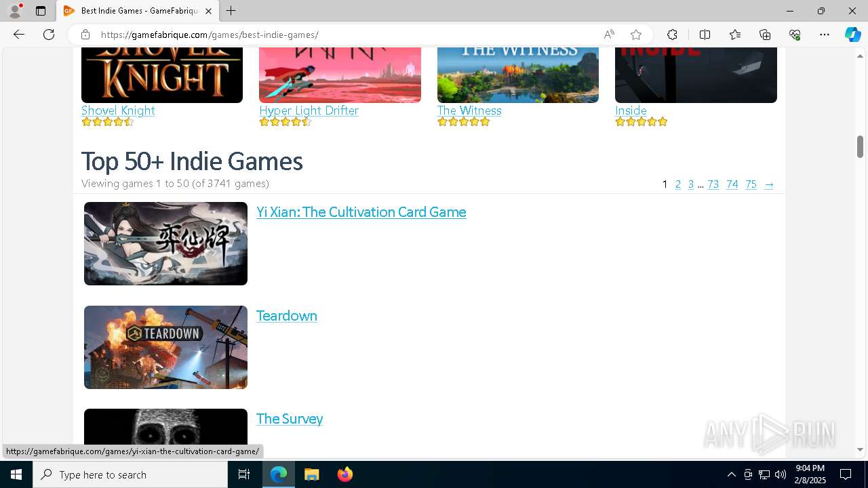
Task: Open Read aloud in address bar
Action: tap(609, 35)
